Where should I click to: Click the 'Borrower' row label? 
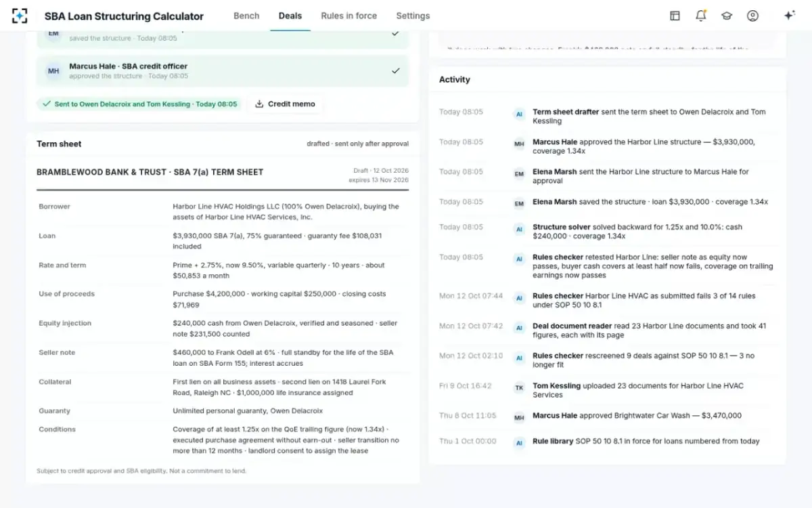coord(54,207)
